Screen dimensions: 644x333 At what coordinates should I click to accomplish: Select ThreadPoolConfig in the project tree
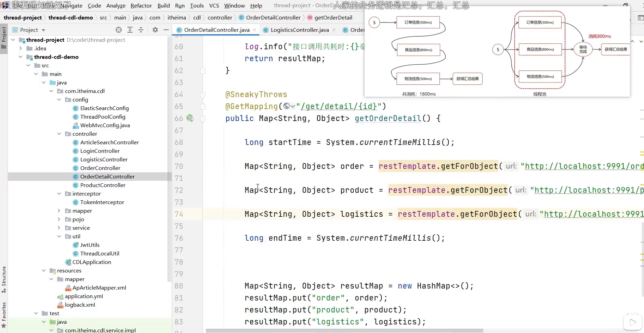(x=103, y=117)
